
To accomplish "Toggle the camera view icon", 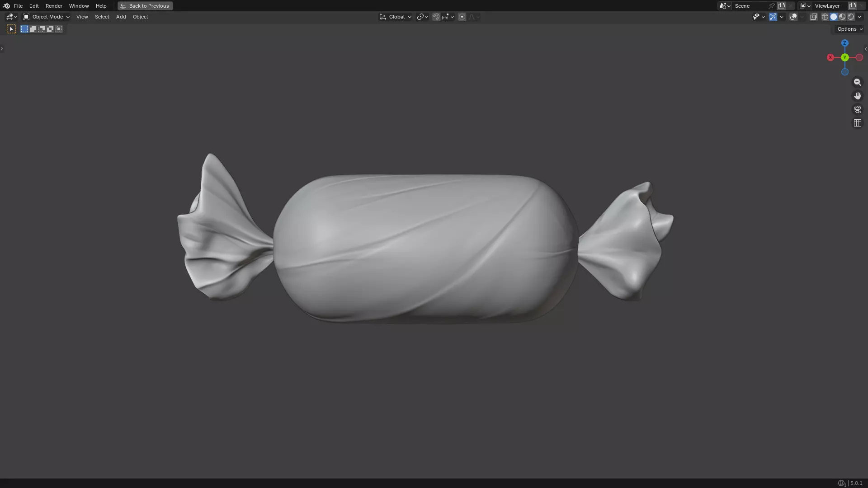I will [857, 109].
